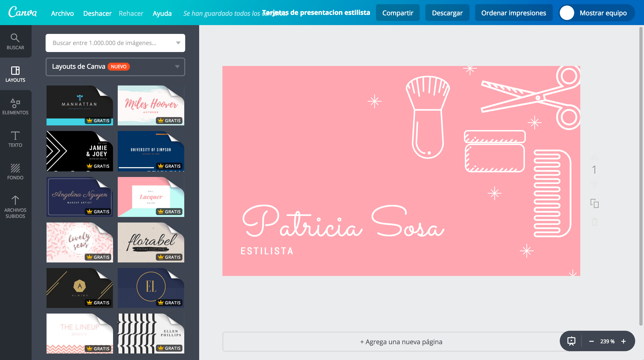The height and width of the screenshot is (360, 644).
Task: Click the copy page icon
Action: coord(594,203)
